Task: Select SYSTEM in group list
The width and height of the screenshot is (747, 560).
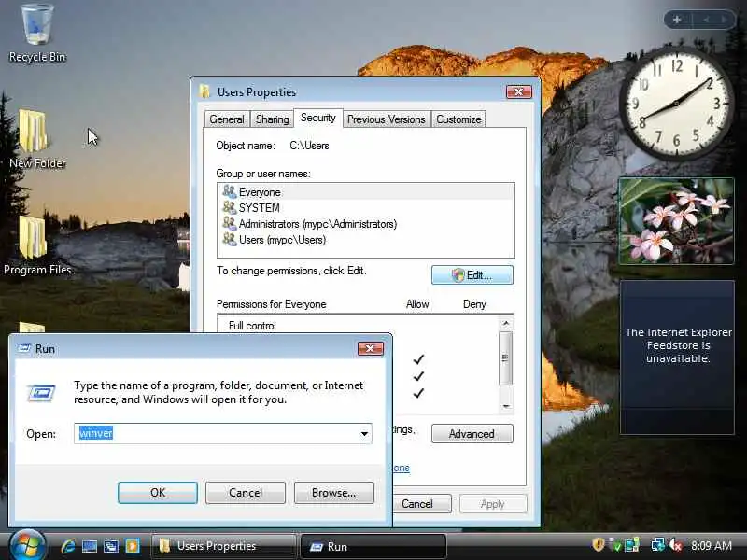Action: (366, 207)
